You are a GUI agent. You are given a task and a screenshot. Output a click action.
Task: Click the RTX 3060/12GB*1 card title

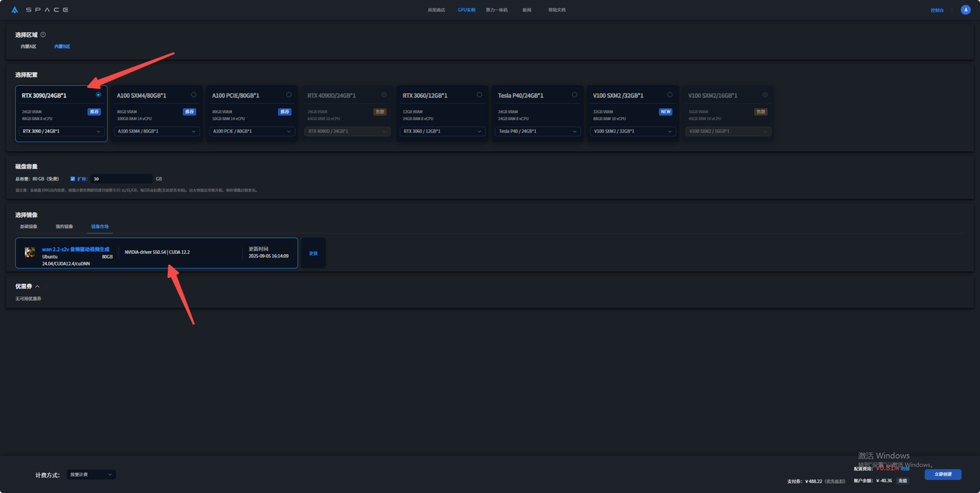coord(425,96)
